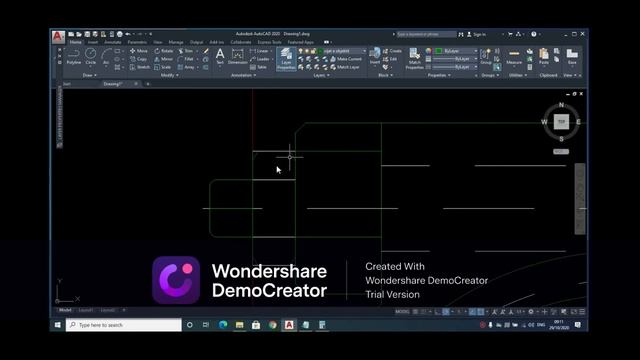Click the Rotate tool
The height and width of the screenshot is (360, 640).
[164, 51]
